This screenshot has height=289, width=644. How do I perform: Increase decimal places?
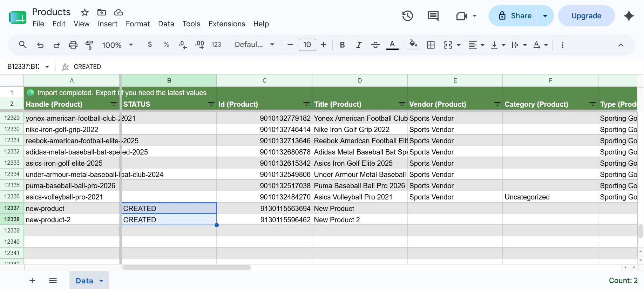(199, 45)
